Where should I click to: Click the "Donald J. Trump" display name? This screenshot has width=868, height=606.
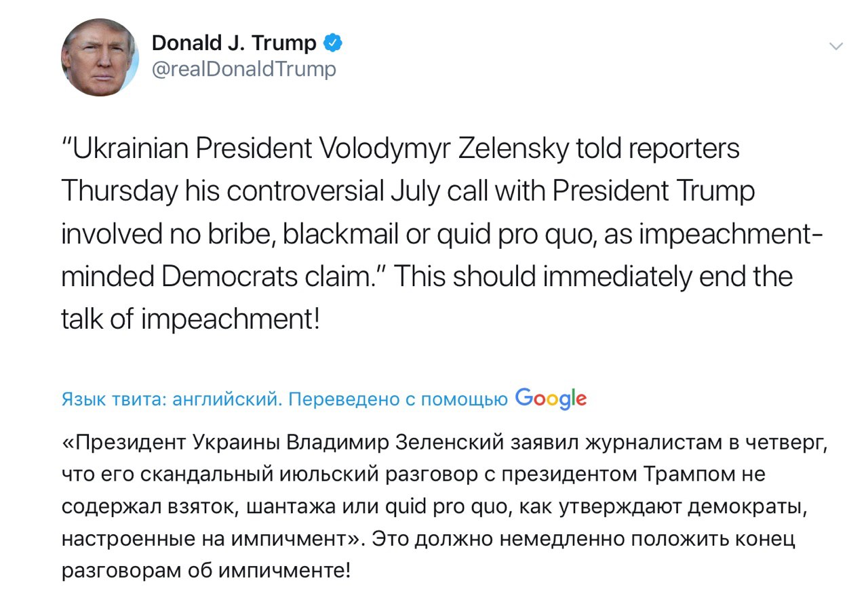tap(234, 43)
